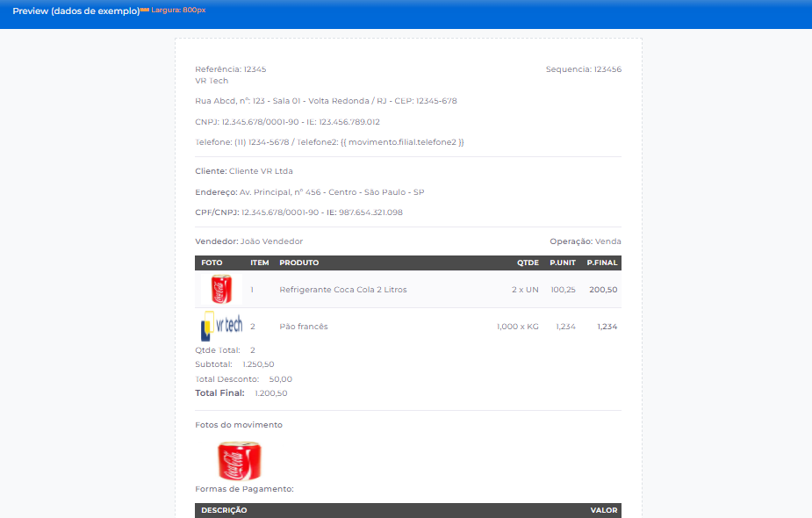Click the 'Cliente: Cliente VR Ltda' line

coord(244,171)
